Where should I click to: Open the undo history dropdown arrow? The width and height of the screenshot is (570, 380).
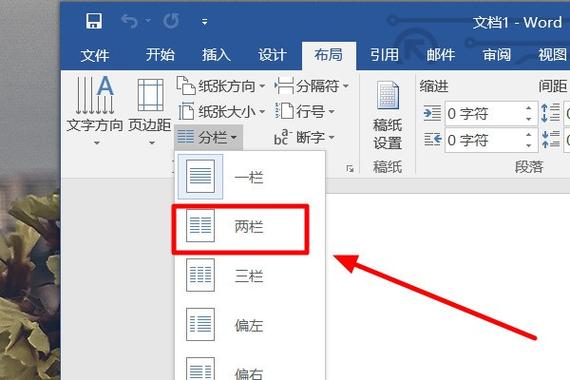point(148,21)
